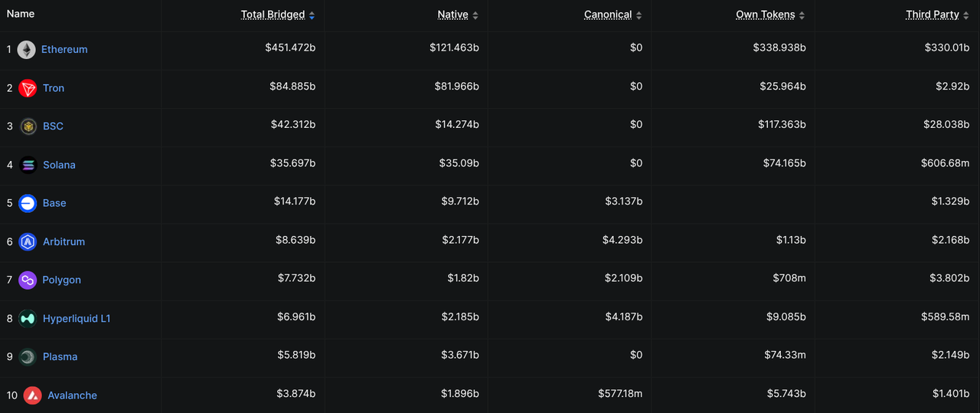This screenshot has height=413, width=980.
Task: Click the Ethereum chain logo icon
Action: pos(27,50)
